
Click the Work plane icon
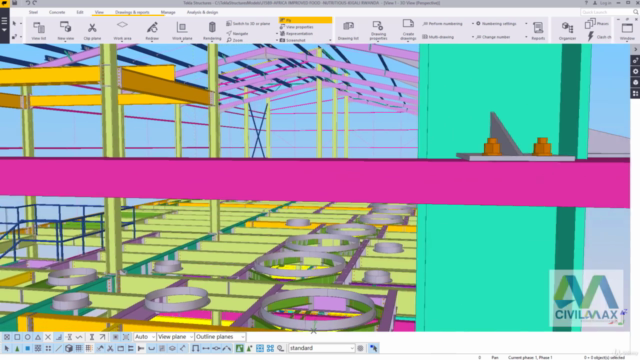tap(182, 28)
